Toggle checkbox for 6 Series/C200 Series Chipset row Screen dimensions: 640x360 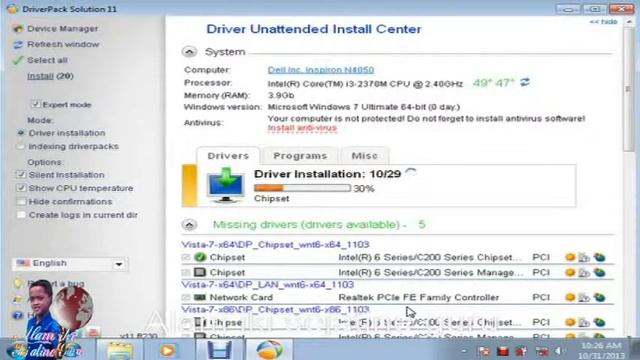[186, 258]
